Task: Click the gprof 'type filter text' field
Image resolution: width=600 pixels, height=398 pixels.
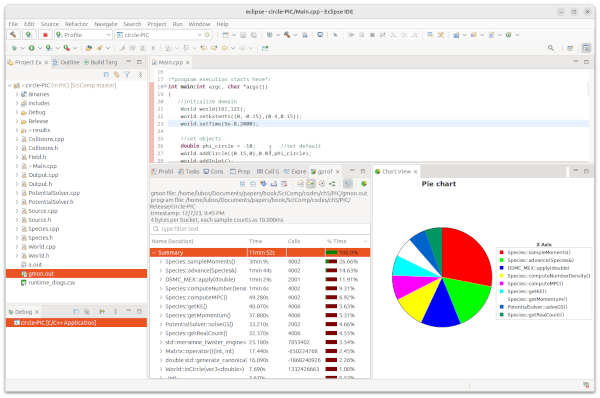Action: (260, 229)
